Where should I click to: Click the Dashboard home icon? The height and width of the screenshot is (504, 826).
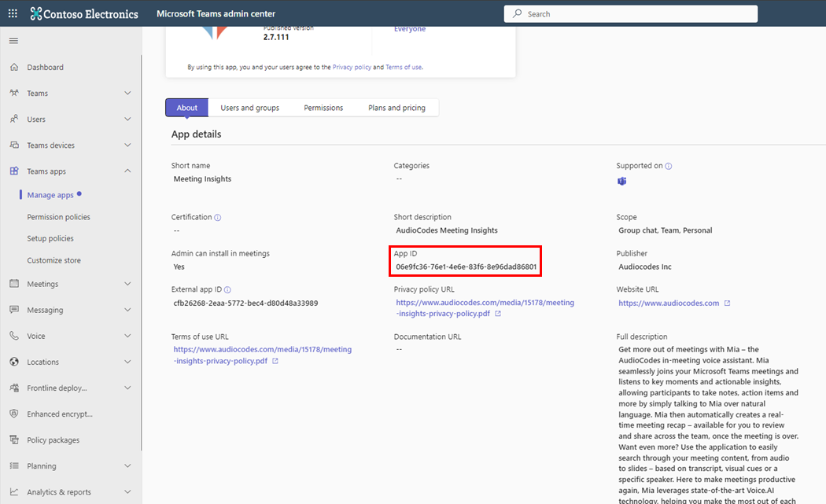coord(14,68)
